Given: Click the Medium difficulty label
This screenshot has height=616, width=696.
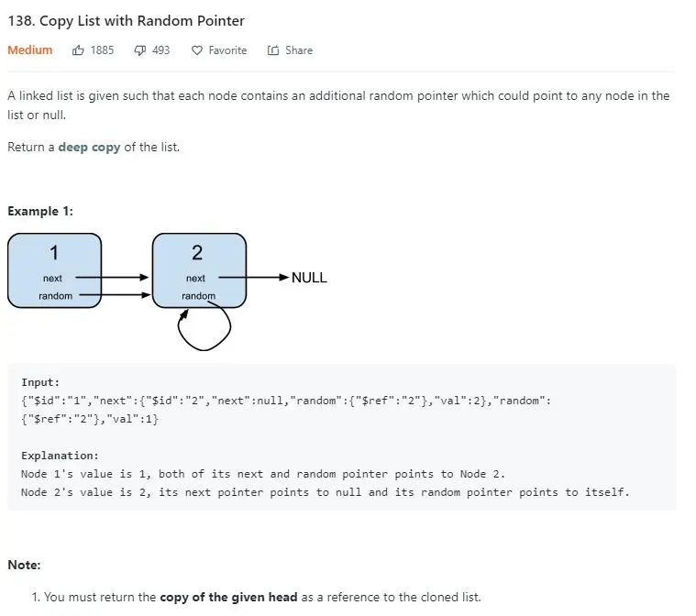Looking at the screenshot, I should coord(30,50).
